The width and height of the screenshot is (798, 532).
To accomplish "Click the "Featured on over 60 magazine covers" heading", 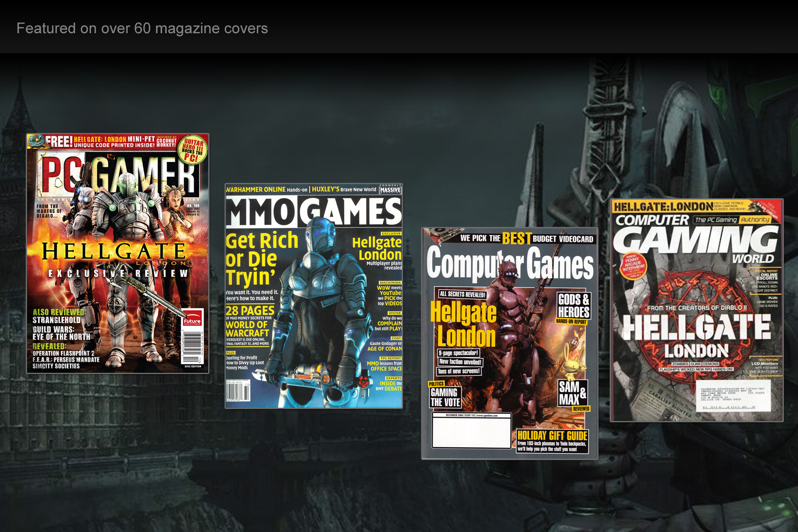I will click(x=142, y=28).
